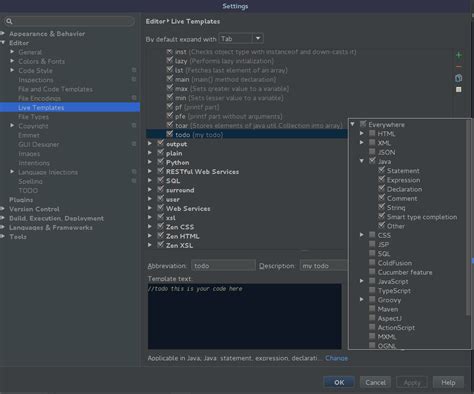
Task: Click the search magnifier icon
Action: click(9, 21)
